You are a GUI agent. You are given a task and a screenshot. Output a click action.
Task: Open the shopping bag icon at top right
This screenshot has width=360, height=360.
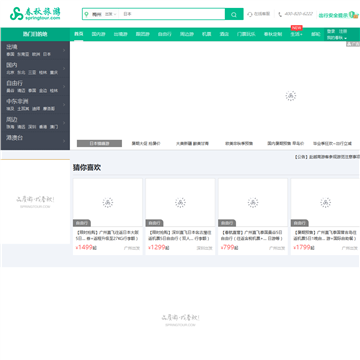[356, 15]
